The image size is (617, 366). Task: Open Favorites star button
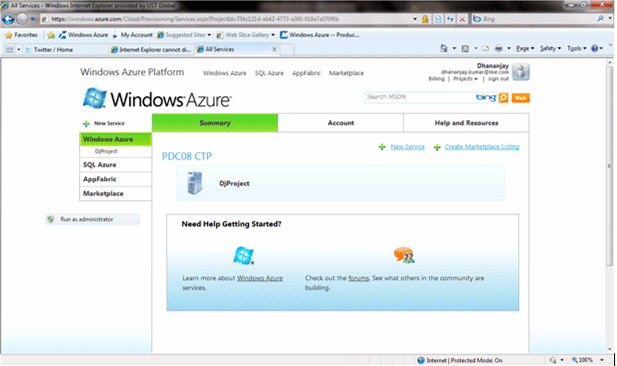[x=21, y=35]
